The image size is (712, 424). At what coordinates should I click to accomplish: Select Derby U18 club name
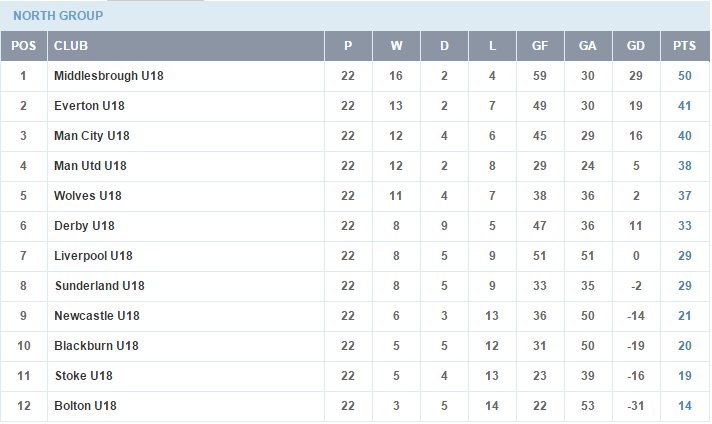pos(84,226)
